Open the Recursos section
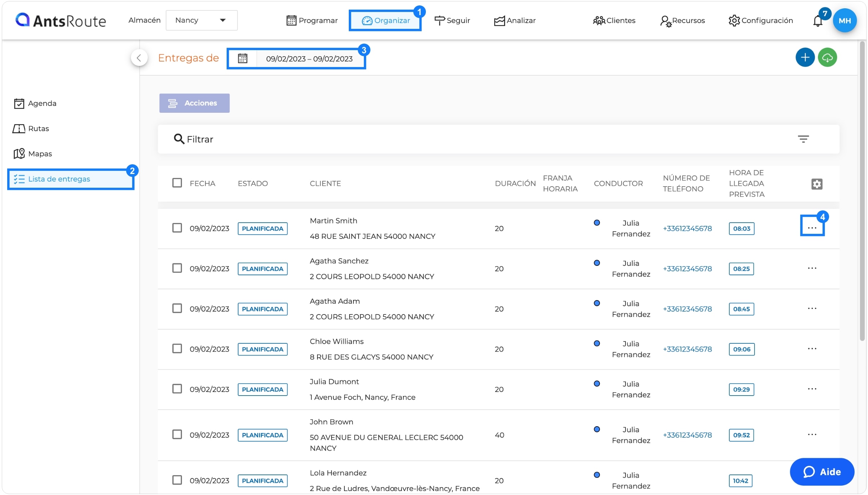This screenshot has height=495, width=868. [x=682, y=21]
